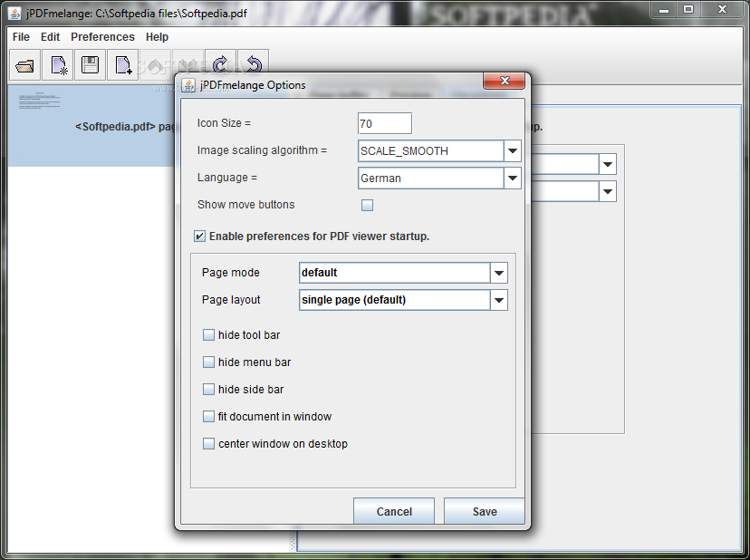This screenshot has height=560, width=750.
Task: Check center window on desktop
Action: coord(208,444)
